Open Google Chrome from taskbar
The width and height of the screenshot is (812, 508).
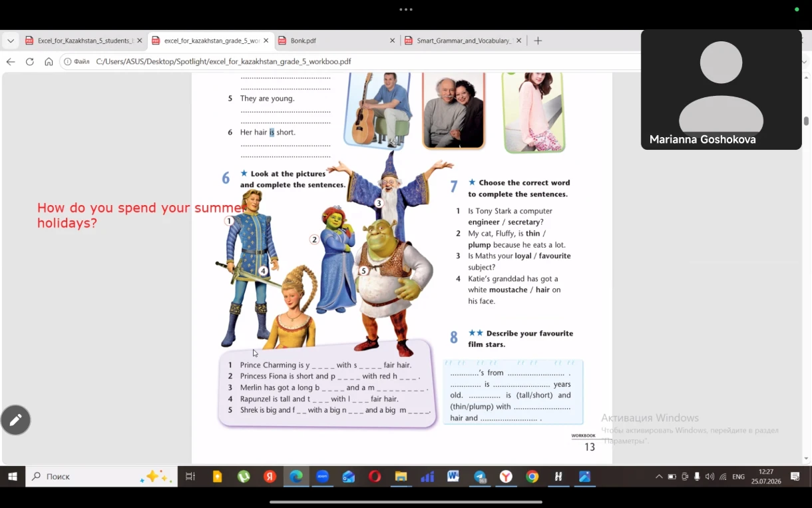532,476
